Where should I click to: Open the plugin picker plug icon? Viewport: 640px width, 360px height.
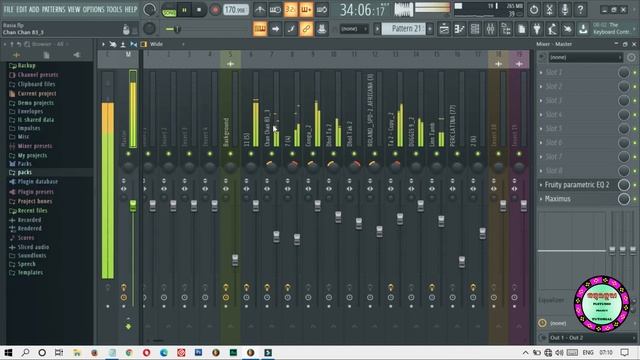point(537,29)
